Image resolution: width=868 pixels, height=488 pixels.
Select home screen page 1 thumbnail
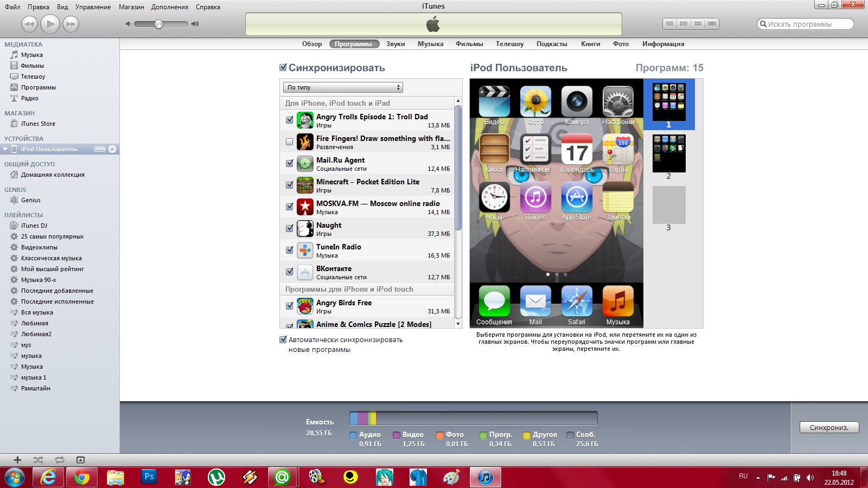click(x=669, y=104)
